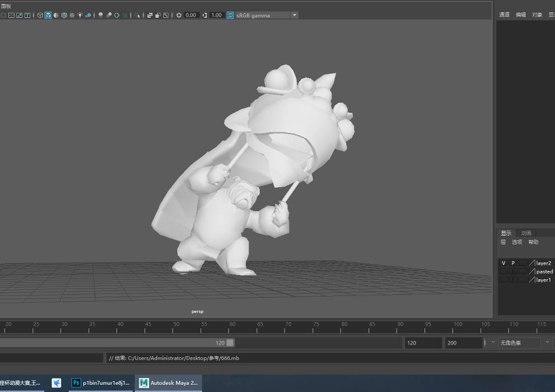
Task: Click animation end time field 200
Action: pos(464,343)
